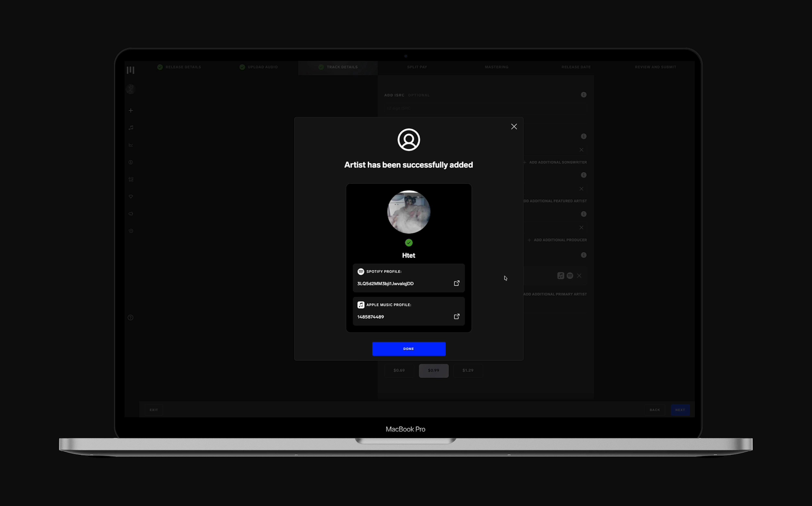This screenshot has height=506, width=812.
Task: Select the $0.69 track price option
Action: (x=399, y=371)
